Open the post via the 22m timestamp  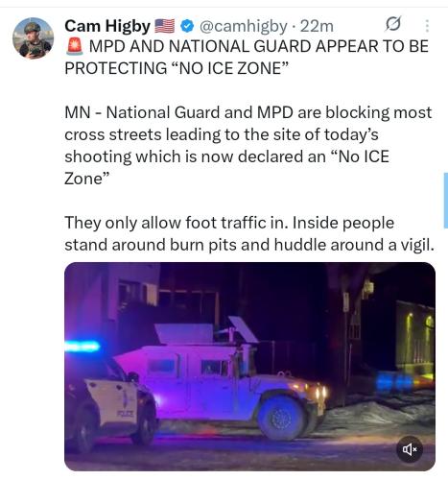317,26
